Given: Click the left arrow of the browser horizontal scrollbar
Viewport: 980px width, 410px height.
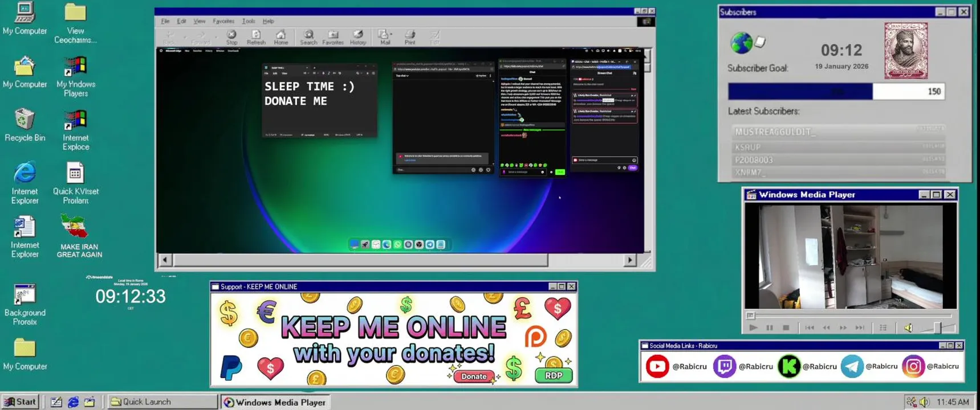Looking at the screenshot, I should (x=165, y=260).
